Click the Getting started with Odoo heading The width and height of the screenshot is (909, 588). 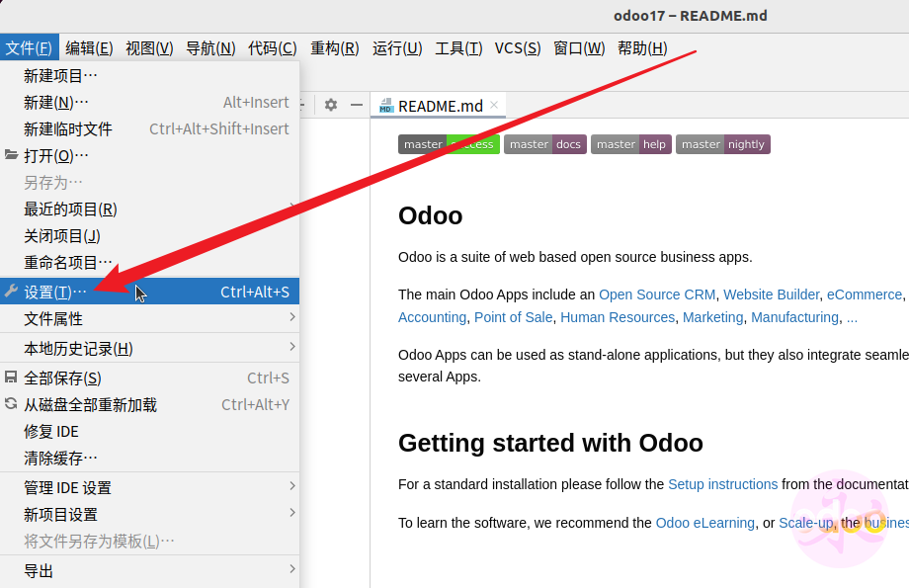point(550,443)
